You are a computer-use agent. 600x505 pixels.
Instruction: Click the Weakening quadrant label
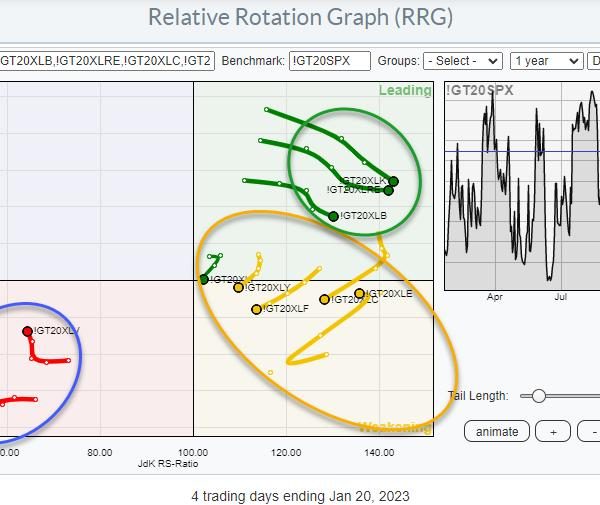tap(396, 427)
